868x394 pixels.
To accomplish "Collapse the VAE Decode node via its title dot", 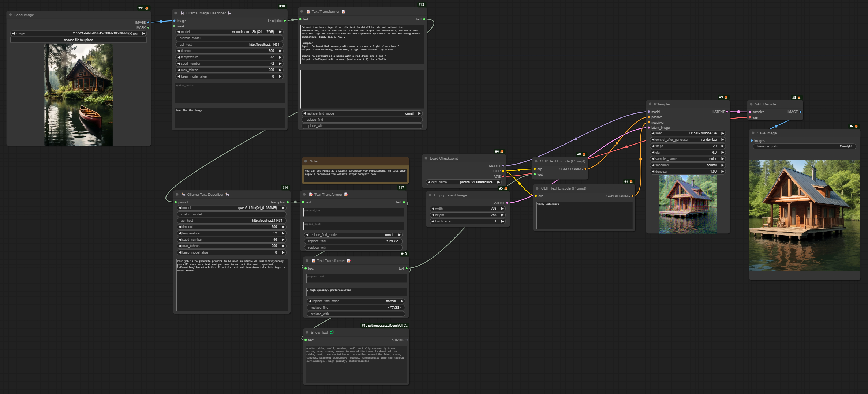I will point(751,104).
